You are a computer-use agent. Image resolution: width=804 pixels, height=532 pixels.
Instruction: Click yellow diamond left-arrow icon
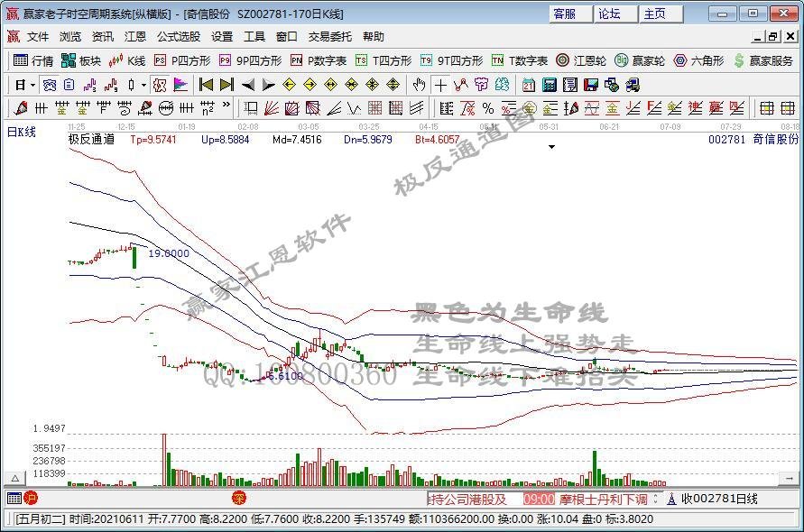coord(289,85)
